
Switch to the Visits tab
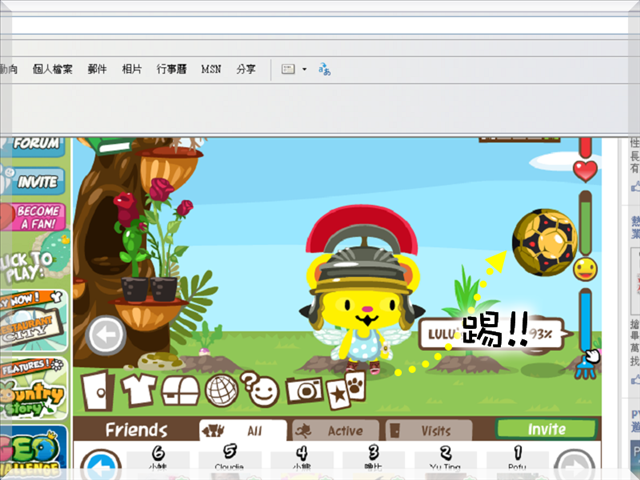pyautogui.click(x=429, y=431)
